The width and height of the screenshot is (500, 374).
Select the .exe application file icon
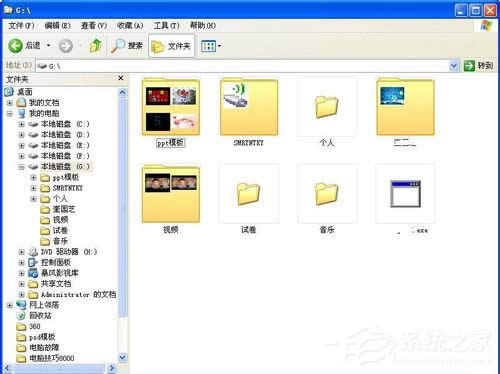[405, 194]
